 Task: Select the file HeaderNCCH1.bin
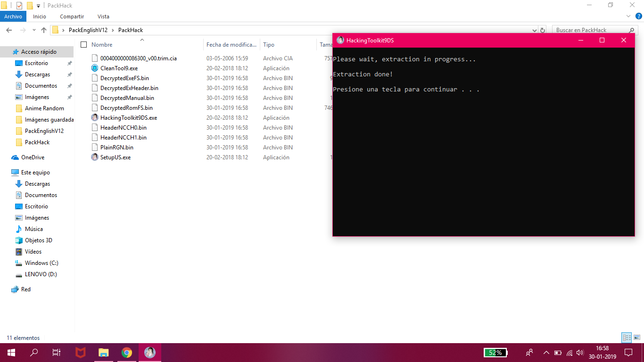[124, 138]
